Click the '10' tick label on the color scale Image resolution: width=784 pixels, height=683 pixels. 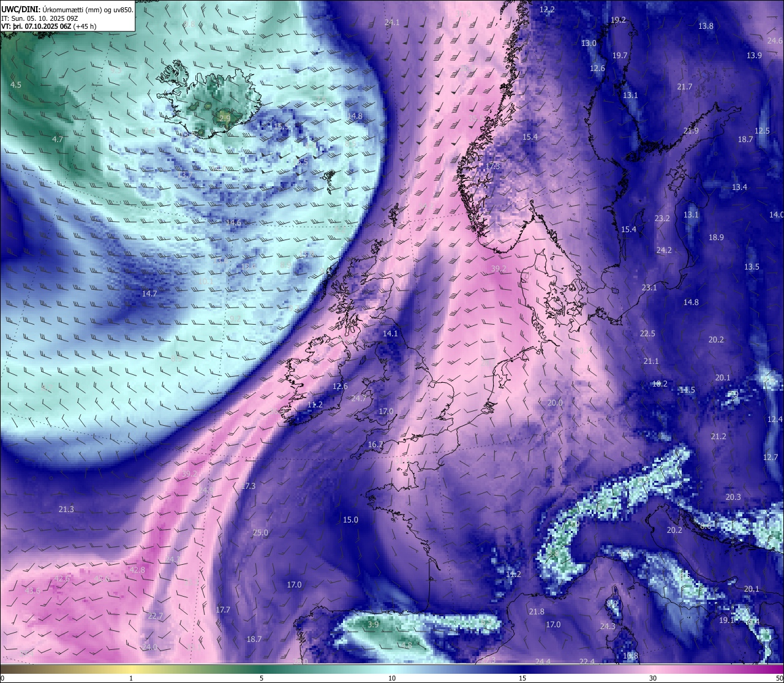[392, 678]
